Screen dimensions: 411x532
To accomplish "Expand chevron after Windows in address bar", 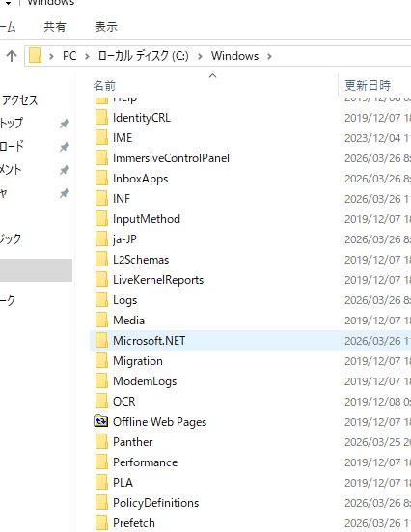I will [269, 56].
